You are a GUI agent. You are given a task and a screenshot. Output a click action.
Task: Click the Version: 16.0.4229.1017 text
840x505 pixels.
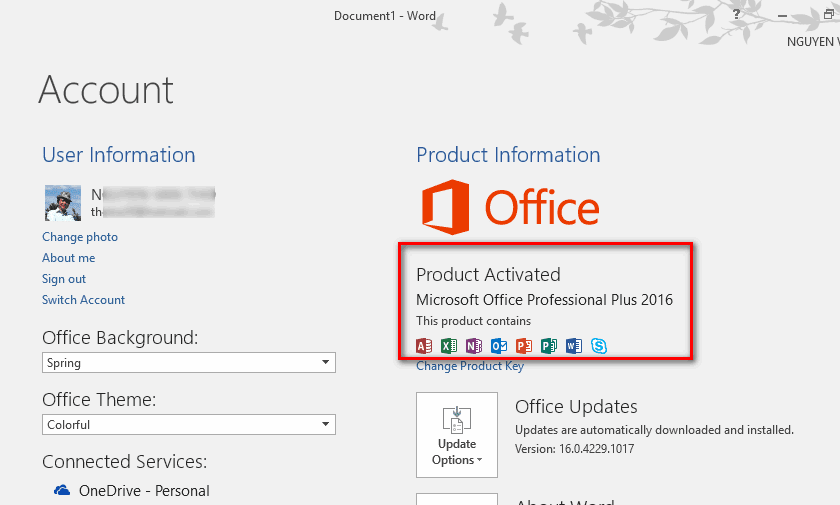574,449
